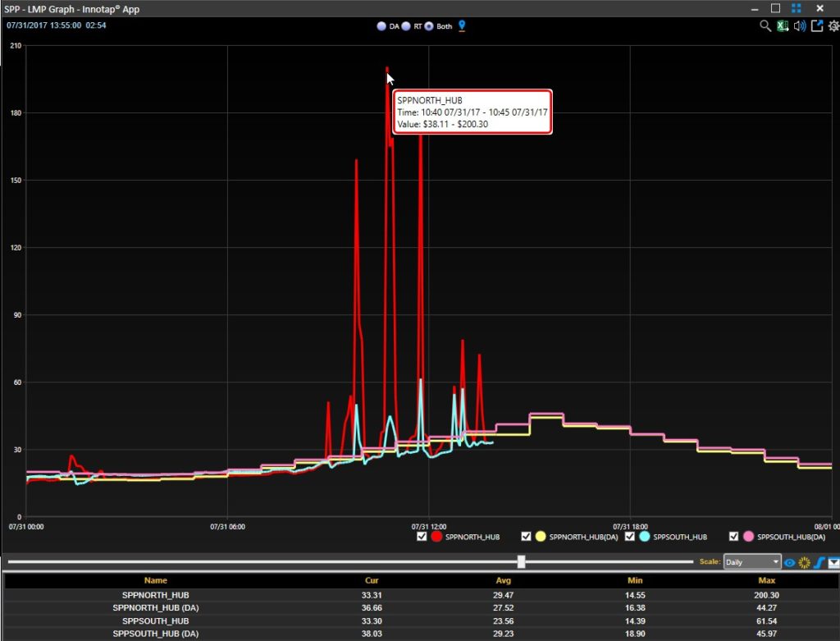Click the blue tile grid icon
Image resolution: width=840 pixels, height=641 pixels.
[796, 8]
